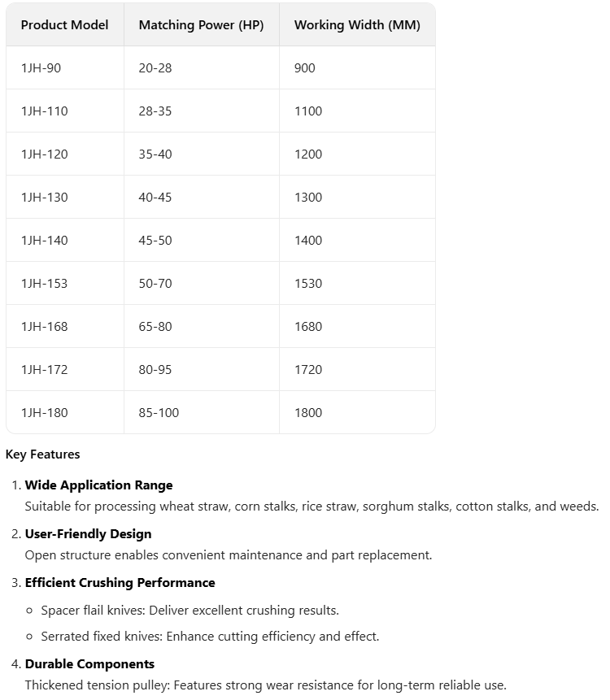Click the Key Features heading
The width and height of the screenshot is (610, 700).
43,454
